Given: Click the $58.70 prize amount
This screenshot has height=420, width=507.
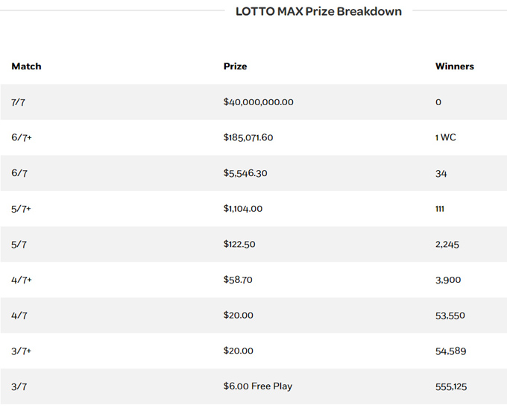Looking at the screenshot, I should pos(238,280).
